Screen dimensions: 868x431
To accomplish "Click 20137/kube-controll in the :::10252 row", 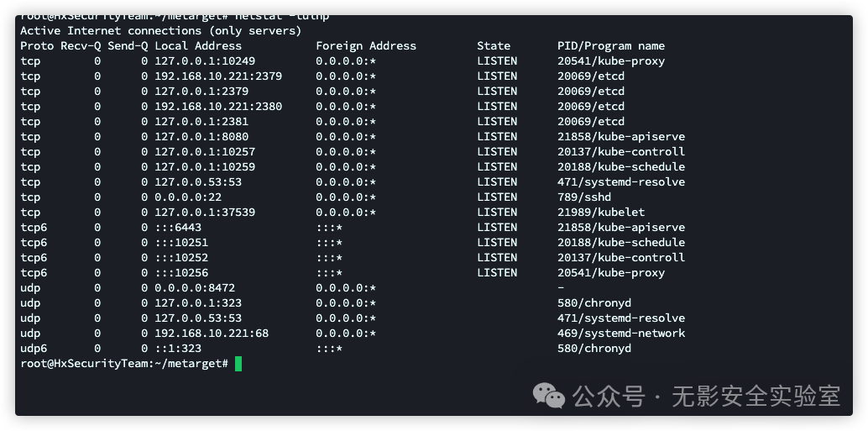I will [621, 258].
